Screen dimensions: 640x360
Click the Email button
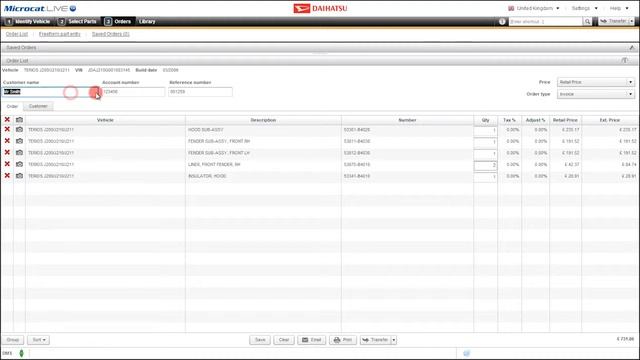click(312, 340)
